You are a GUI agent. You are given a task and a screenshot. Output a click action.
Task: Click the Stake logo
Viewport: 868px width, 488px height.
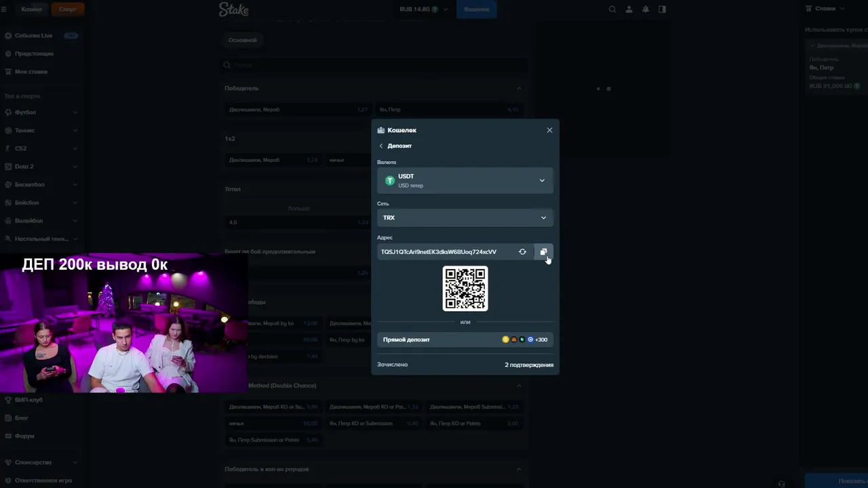click(233, 9)
